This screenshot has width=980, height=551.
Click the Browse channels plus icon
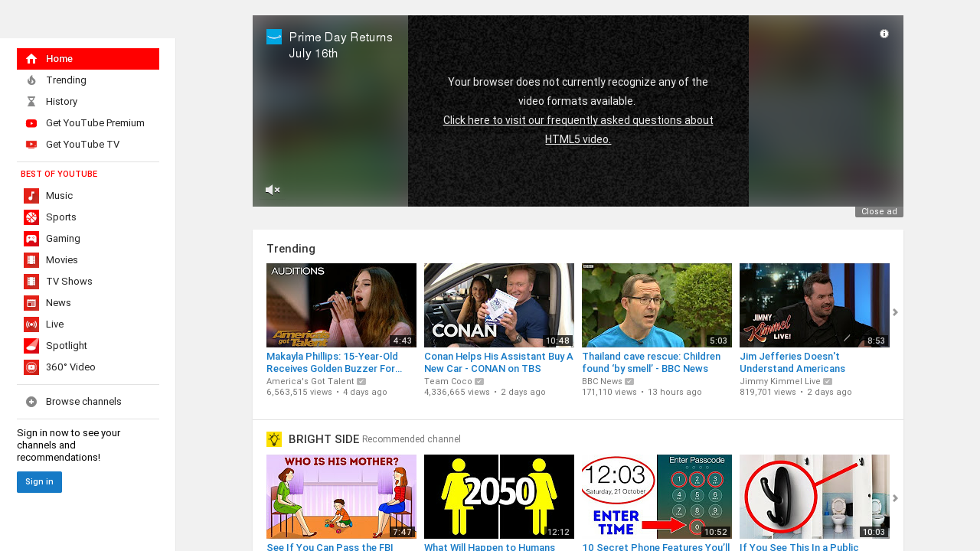click(x=31, y=402)
